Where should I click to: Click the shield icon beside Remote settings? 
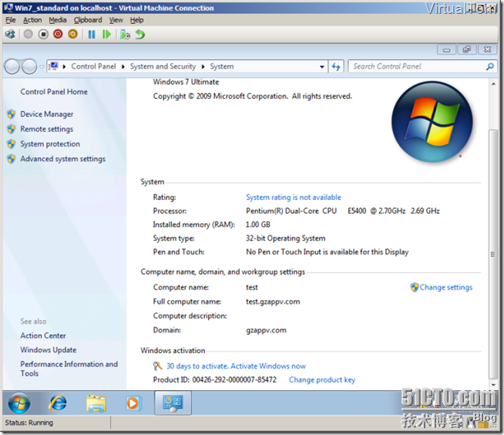click(x=12, y=129)
